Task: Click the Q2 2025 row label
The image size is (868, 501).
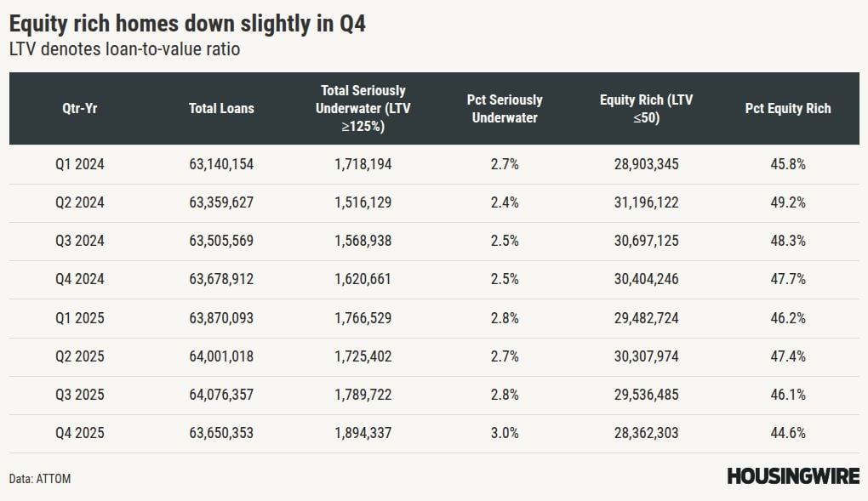Action: [x=79, y=356]
